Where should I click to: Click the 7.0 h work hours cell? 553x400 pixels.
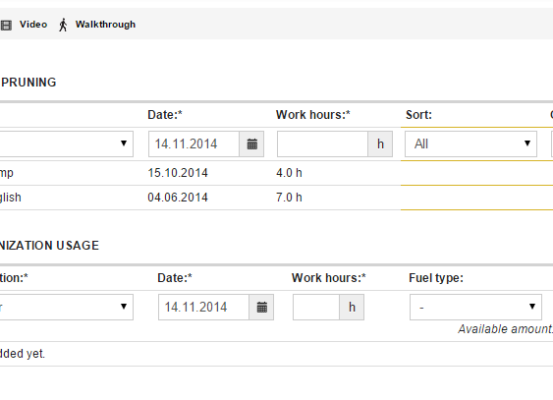click(289, 197)
